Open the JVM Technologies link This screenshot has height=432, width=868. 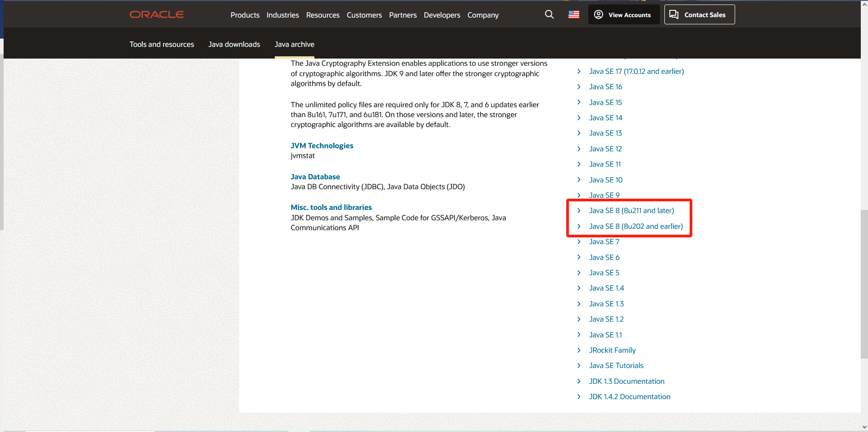point(322,146)
